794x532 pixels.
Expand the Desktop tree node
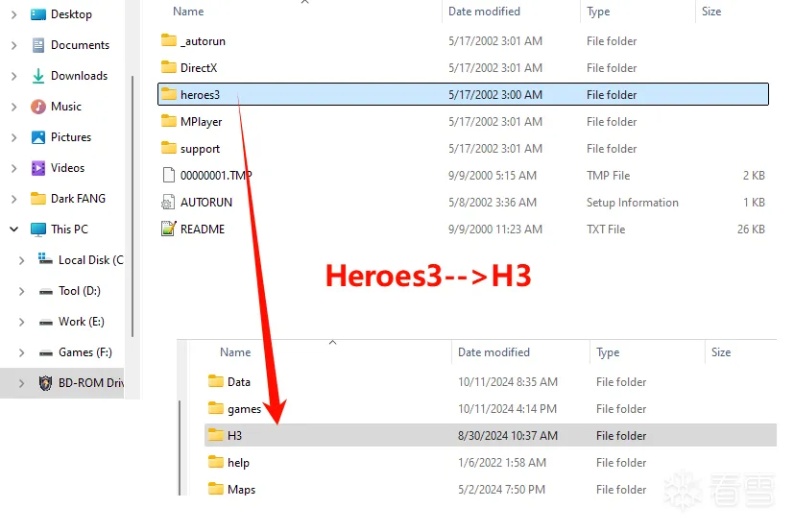(13, 14)
